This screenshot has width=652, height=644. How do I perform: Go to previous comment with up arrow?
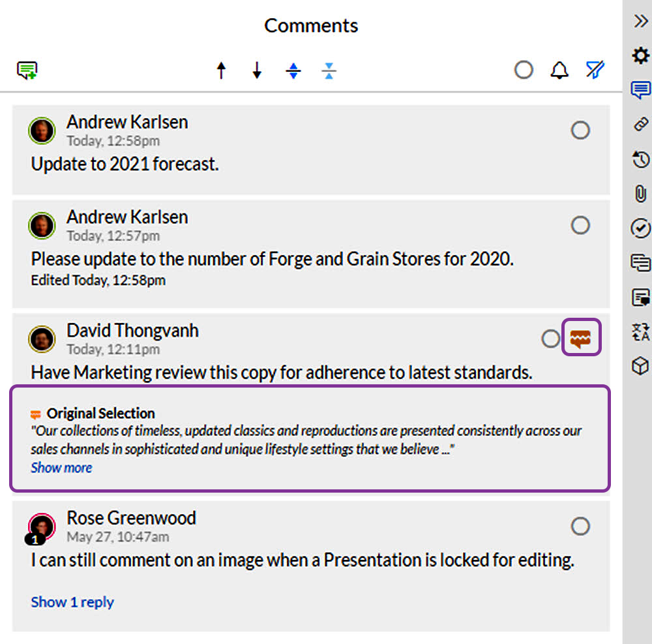tap(221, 70)
